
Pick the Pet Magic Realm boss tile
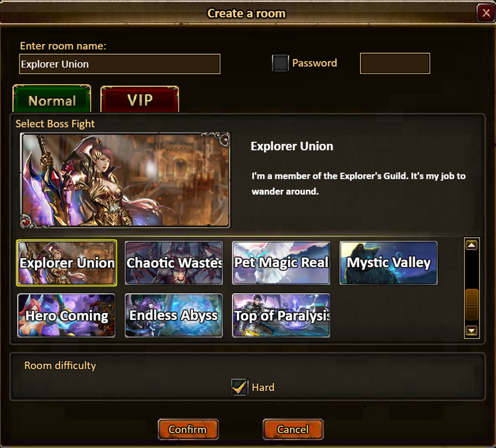tap(281, 263)
